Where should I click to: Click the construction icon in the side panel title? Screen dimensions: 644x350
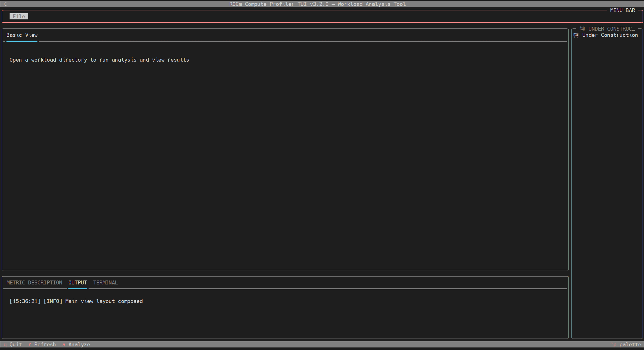(582, 29)
